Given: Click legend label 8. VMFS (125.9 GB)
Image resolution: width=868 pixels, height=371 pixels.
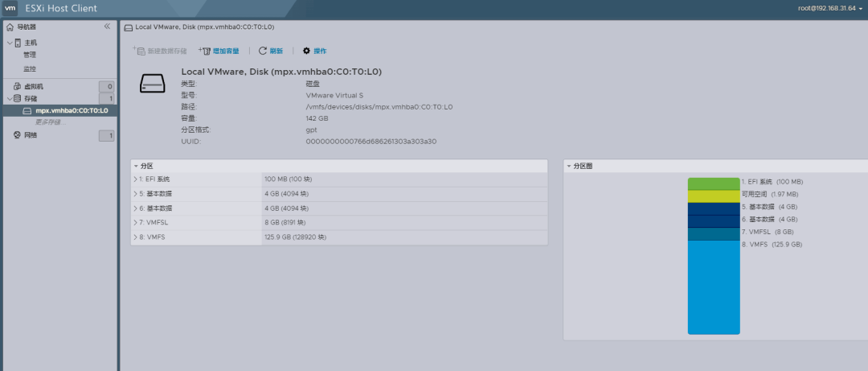Looking at the screenshot, I should tap(772, 245).
